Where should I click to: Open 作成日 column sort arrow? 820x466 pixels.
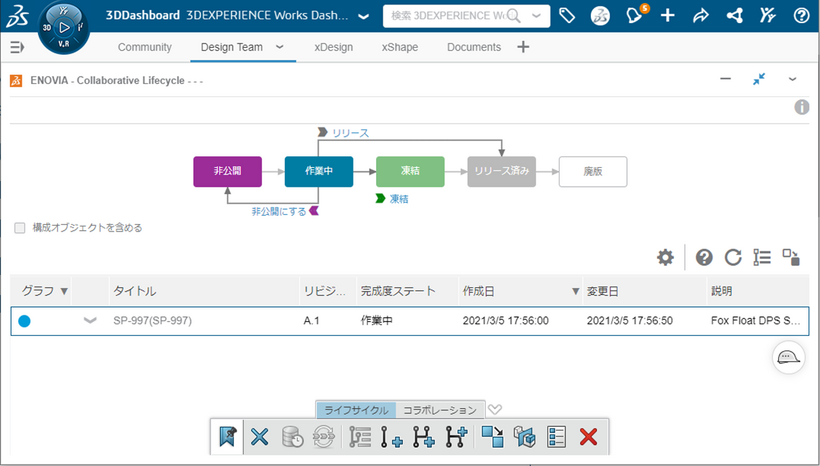[x=575, y=291]
